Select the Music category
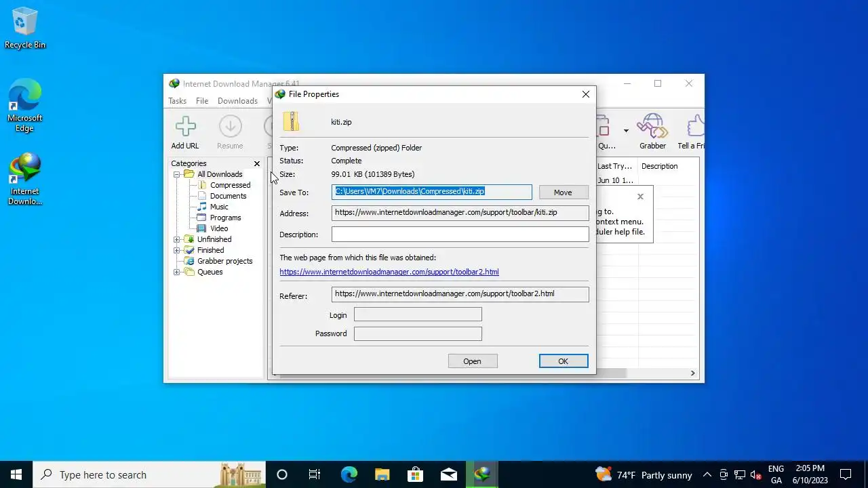Screen dimensions: 868x488 (x=219, y=207)
